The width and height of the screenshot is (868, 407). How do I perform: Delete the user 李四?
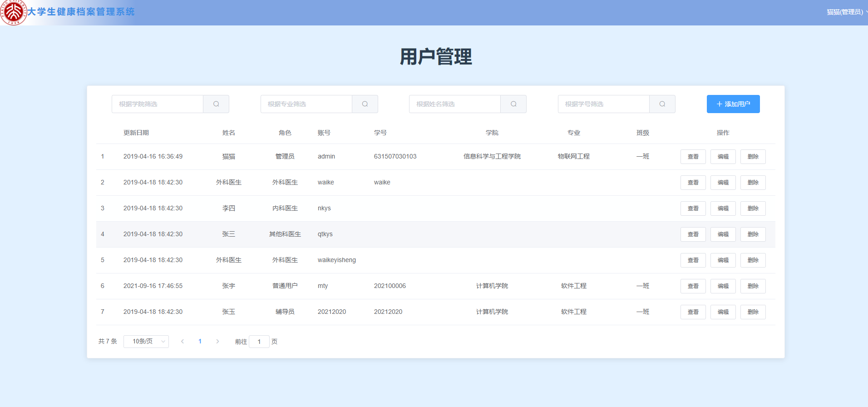[x=753, y=208]
